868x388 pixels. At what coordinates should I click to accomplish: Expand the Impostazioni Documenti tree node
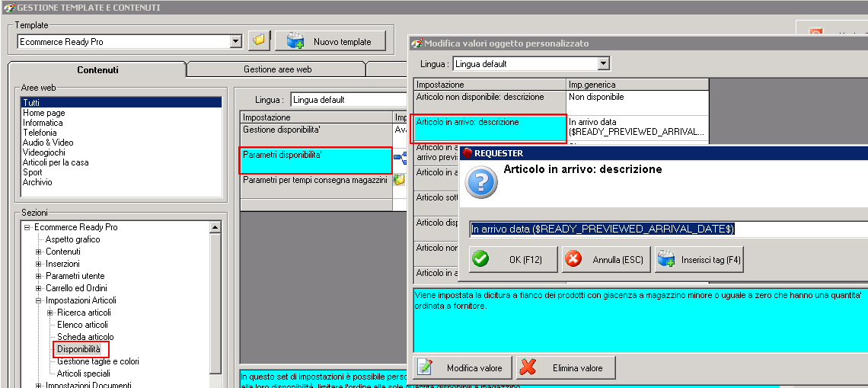pos(38,386)
